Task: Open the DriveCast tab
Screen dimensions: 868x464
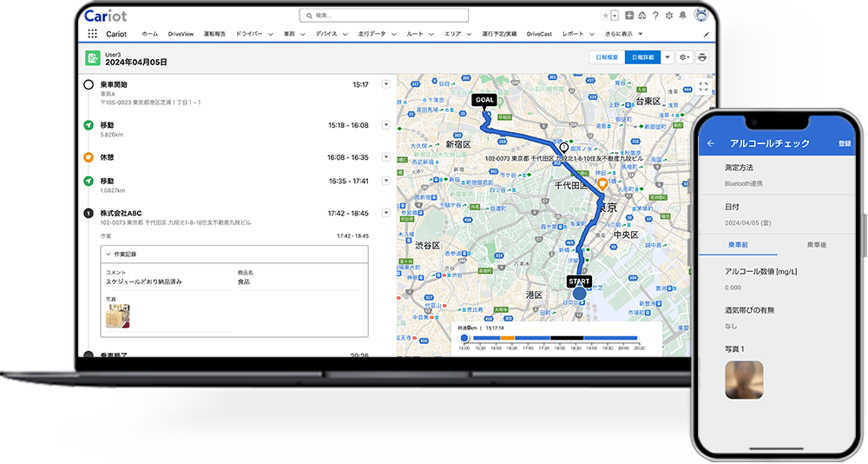Action: [x=539, y=34]
